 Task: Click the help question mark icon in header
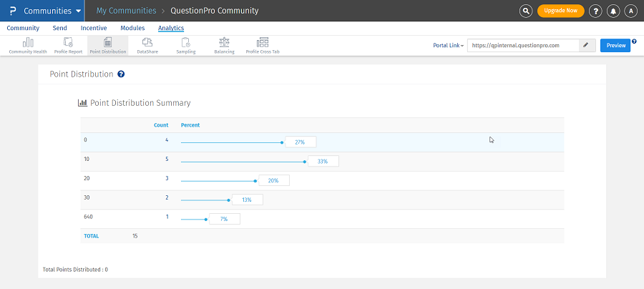click(x=595, y=11)
